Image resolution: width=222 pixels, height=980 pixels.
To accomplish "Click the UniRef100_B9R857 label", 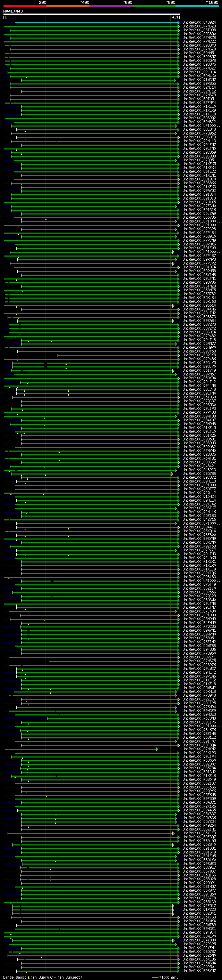I will pyautogui.click(x=199, y=57).
